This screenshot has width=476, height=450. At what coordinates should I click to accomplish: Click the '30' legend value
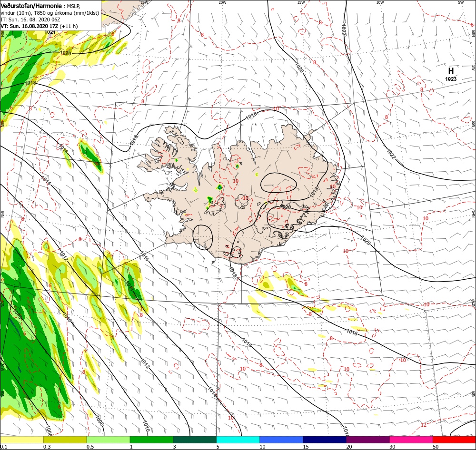pos(393,447)
